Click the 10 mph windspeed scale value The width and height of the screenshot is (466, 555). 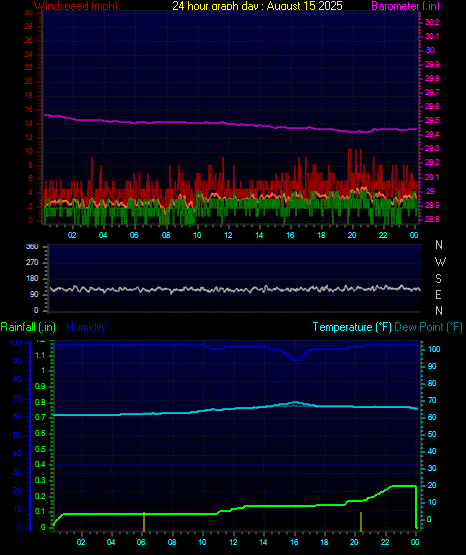coord(28,151)
